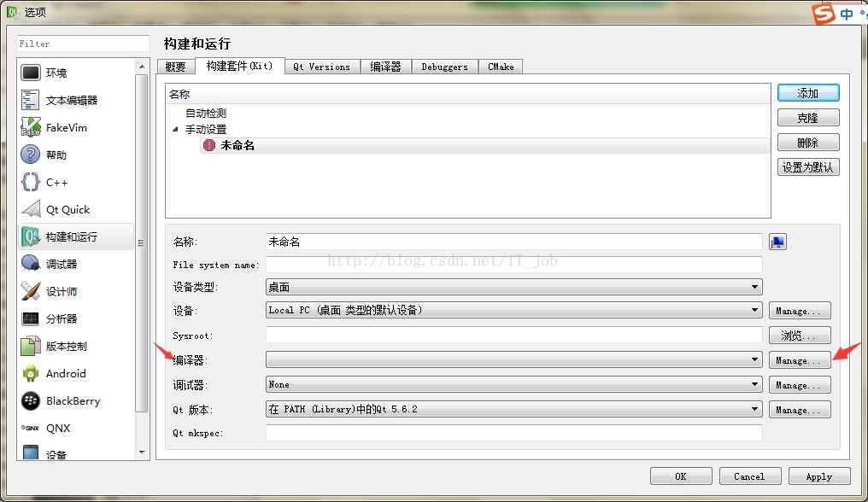Open the 帮助 help category icon
Image resolution: width=868 pixels, height=502 pixels.
[x=31, y=155]
